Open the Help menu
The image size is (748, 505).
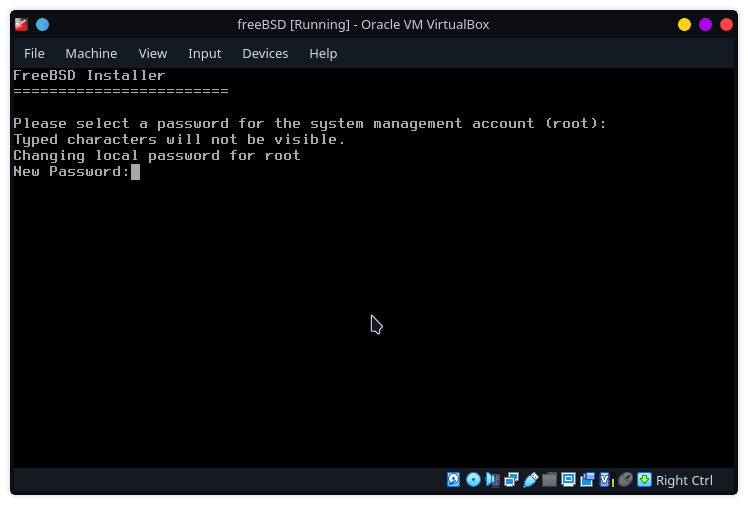323,53
